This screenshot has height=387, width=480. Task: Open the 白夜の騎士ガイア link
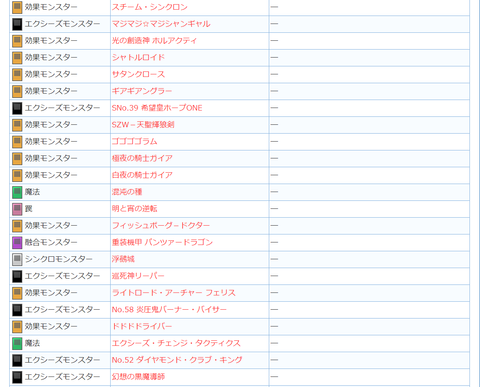(142, 175)
